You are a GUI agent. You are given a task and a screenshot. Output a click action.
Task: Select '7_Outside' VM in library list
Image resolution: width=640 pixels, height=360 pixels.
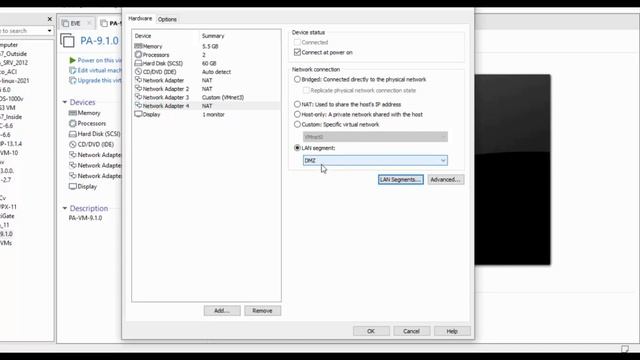pos(13,54)
